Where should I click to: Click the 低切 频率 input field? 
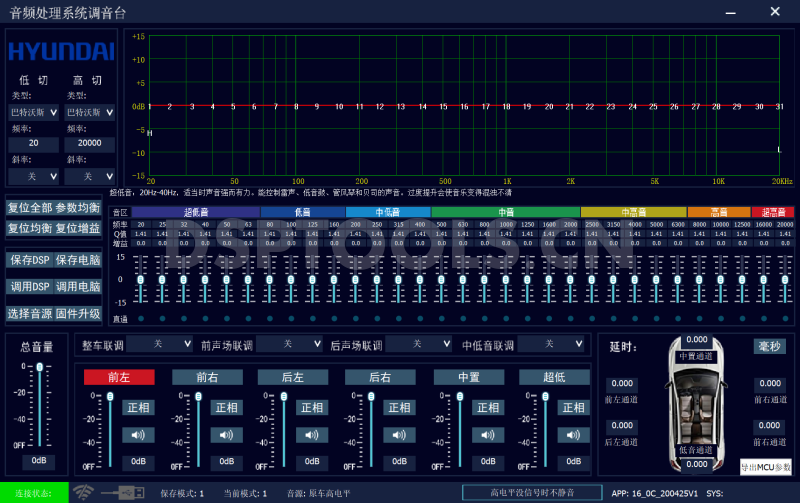(x=34, y=144)
